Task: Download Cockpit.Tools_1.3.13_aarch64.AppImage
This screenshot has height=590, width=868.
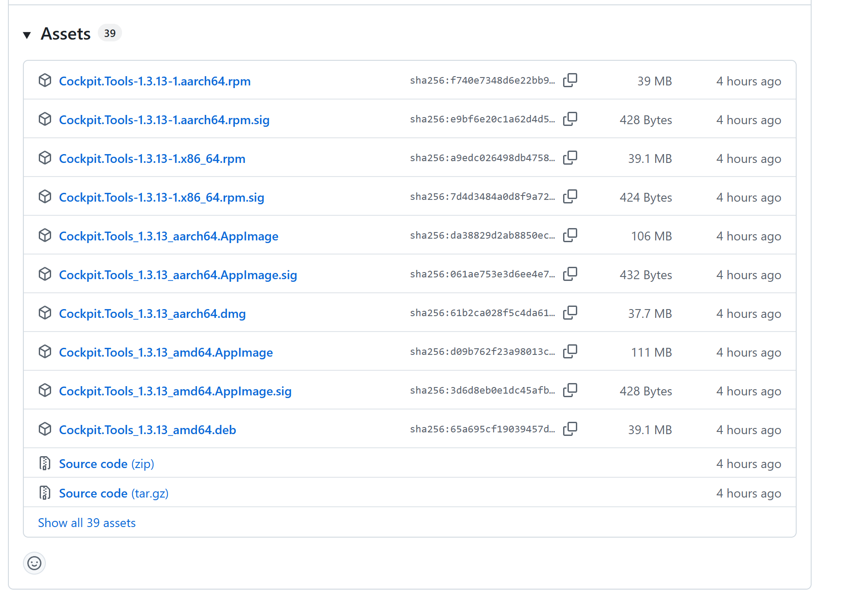Action: pos(169,236)
